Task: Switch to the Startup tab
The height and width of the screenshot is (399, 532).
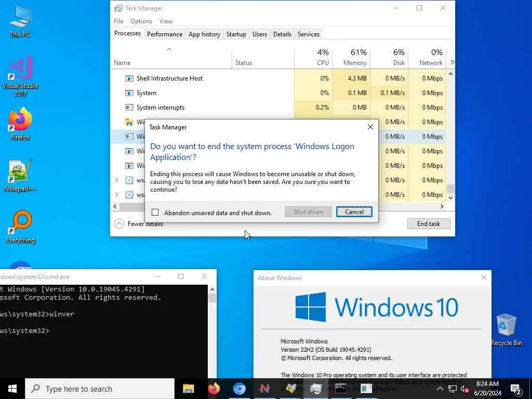Action: pos(236,34)
